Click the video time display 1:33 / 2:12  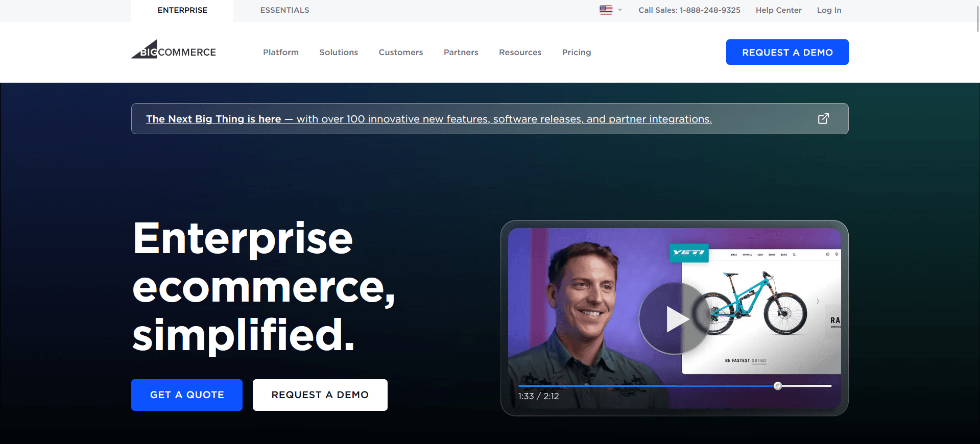tap(538, 396)
